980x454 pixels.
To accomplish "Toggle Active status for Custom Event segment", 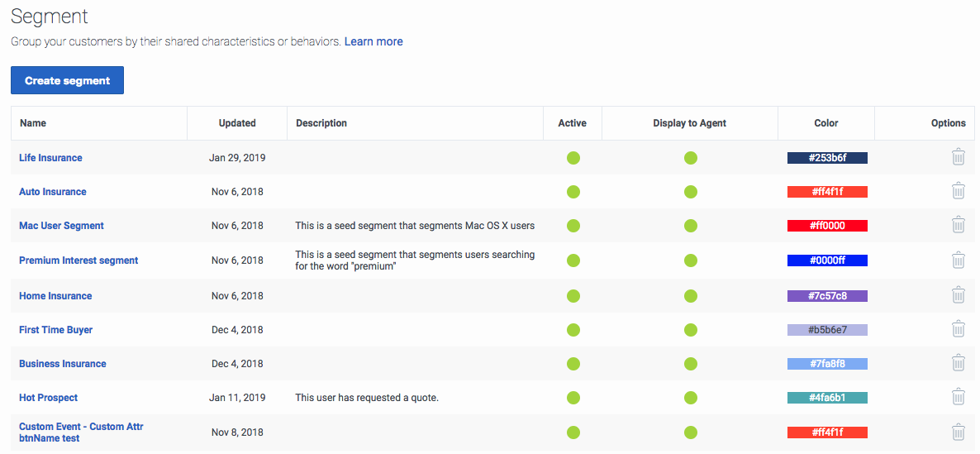I will tap(573, 432).
